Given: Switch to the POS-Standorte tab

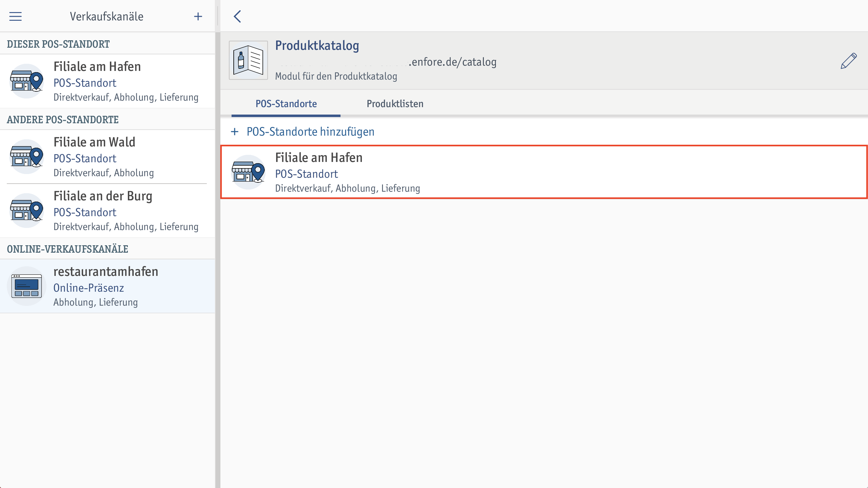Looking at the screenshot, I should (x=286, y=103).
